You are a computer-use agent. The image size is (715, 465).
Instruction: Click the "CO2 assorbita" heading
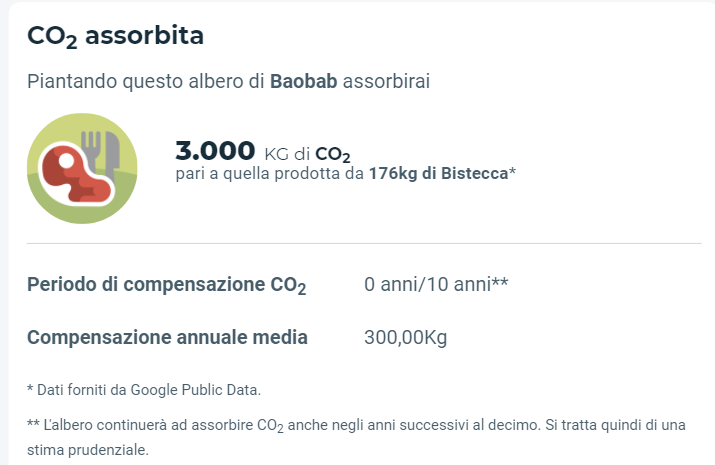(115, 37)
